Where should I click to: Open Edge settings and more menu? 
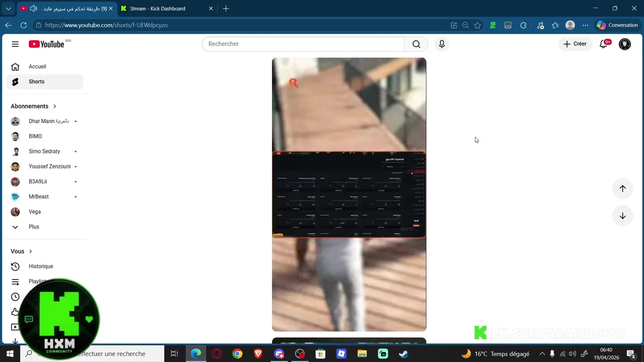tap(585, 25)
